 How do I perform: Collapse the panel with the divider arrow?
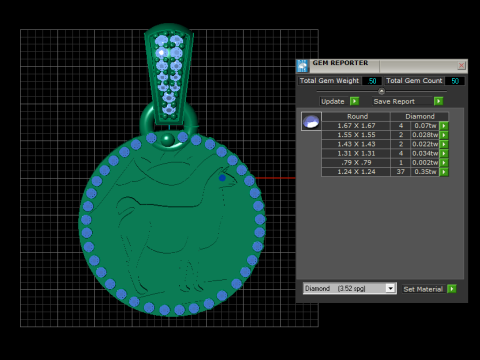382,91
